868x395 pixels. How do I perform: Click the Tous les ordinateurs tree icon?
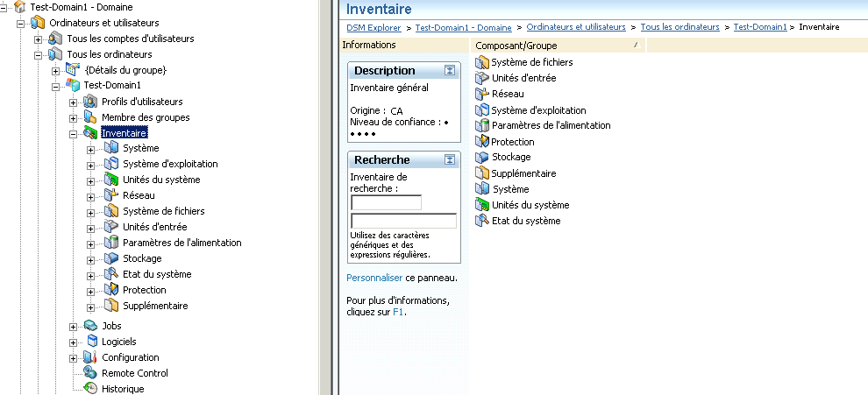click(x=55, y=54)
